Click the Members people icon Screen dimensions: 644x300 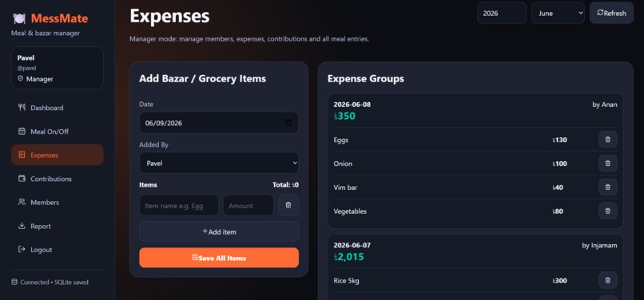[x=22, y=202]
